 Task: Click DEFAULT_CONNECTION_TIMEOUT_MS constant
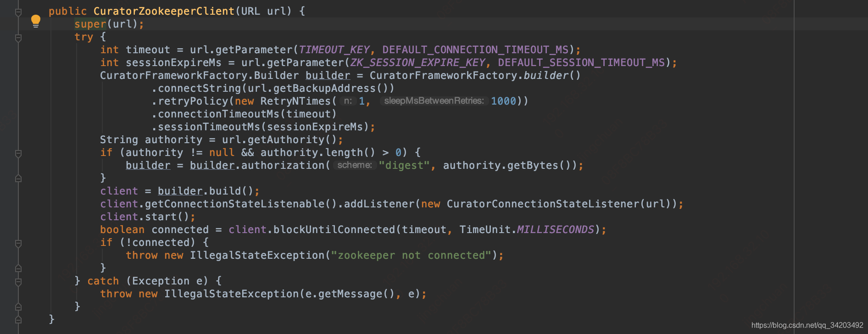point(475,50)
